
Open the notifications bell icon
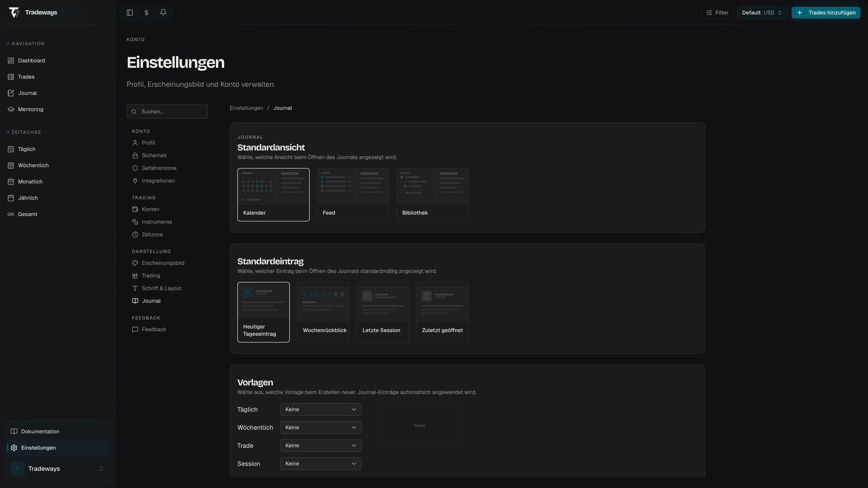click(x=163, y=12)
